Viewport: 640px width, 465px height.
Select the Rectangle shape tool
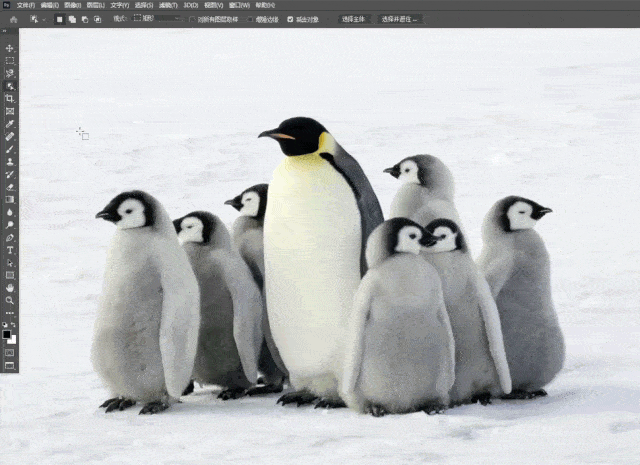coord(9,275)
